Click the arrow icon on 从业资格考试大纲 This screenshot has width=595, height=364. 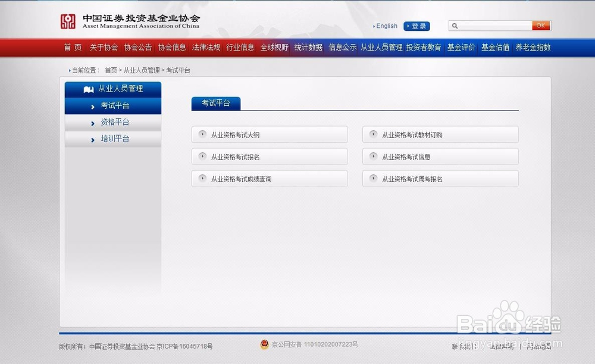pyautogui.click(x=202, y=134)
